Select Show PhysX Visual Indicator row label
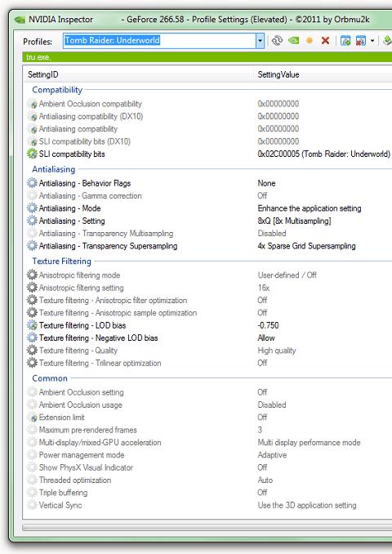 [86, 467]
